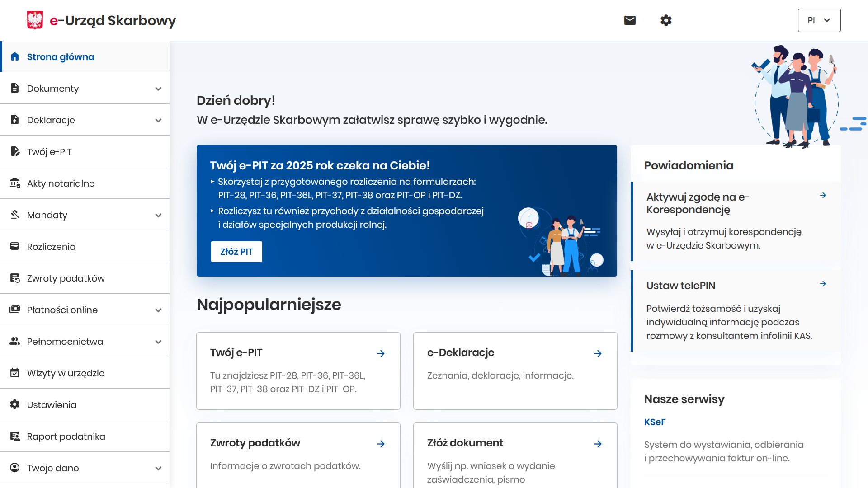Expand the Twoje dane section

click(x=158, y=468)
